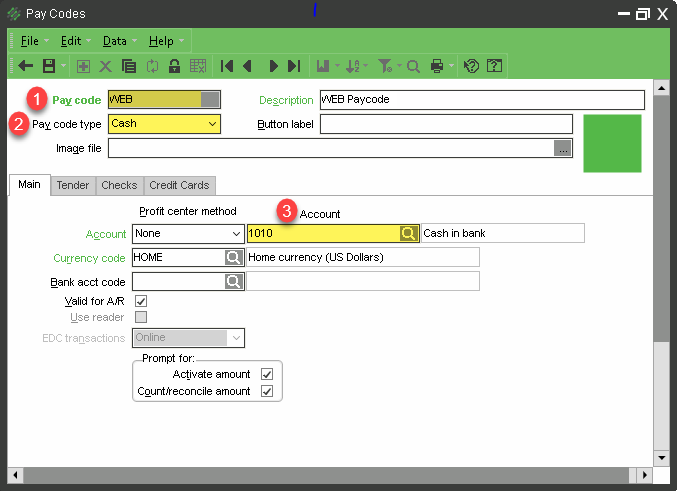Click the table with X icon
Viewport: 677px width, 491px height.
[198, 66]
